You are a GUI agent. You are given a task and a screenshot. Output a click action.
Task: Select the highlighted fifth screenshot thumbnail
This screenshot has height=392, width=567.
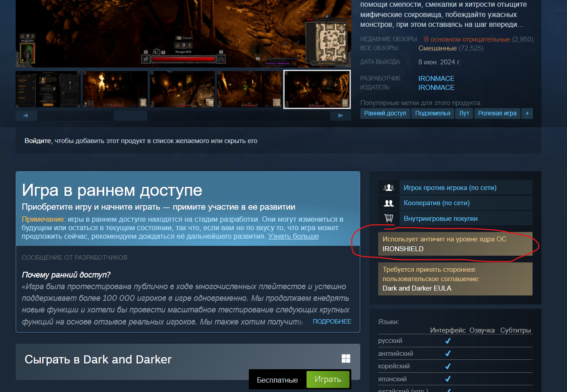pyautogui.click(x=317, y=89)
